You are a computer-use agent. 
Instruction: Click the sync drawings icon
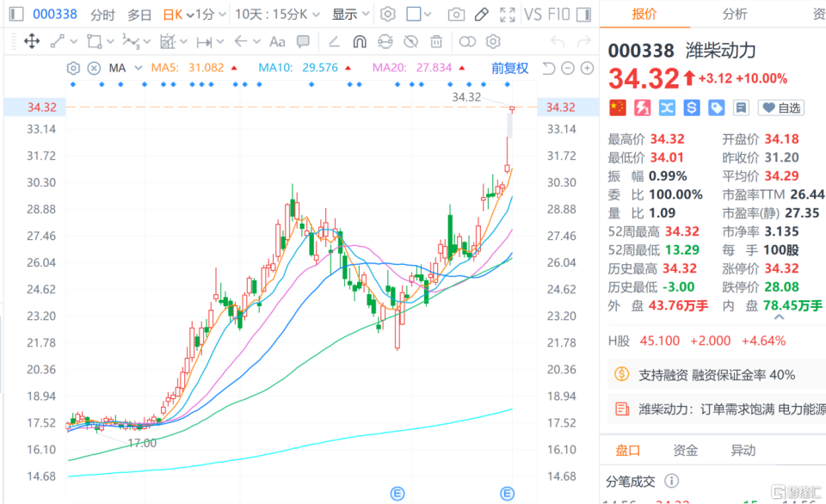click(385, 41)
